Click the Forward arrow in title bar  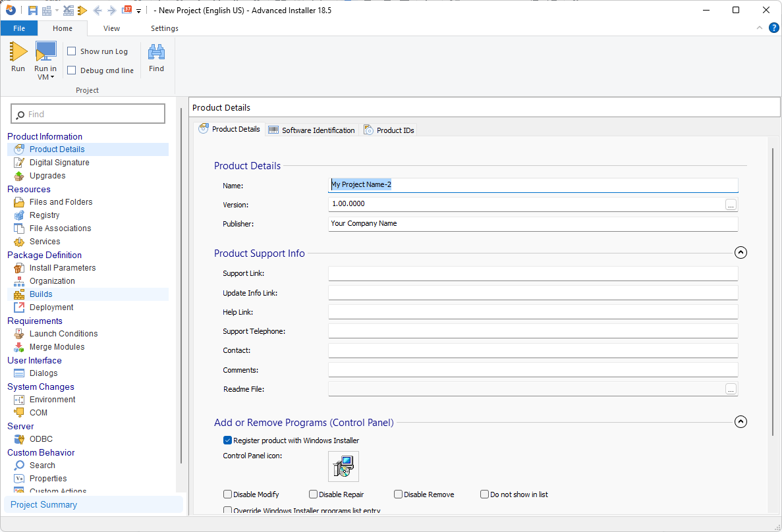click(x=112, y=11)
